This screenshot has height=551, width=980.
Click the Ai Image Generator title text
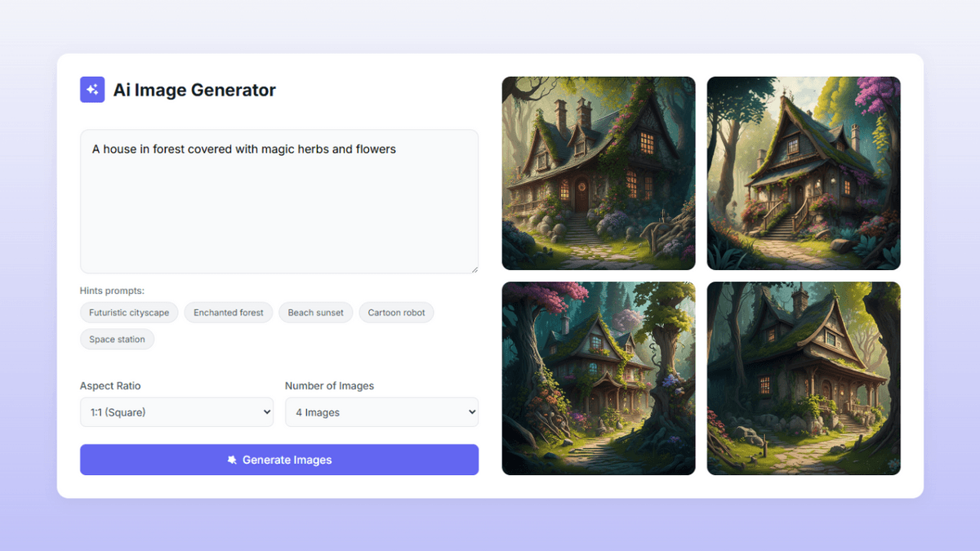194,91
